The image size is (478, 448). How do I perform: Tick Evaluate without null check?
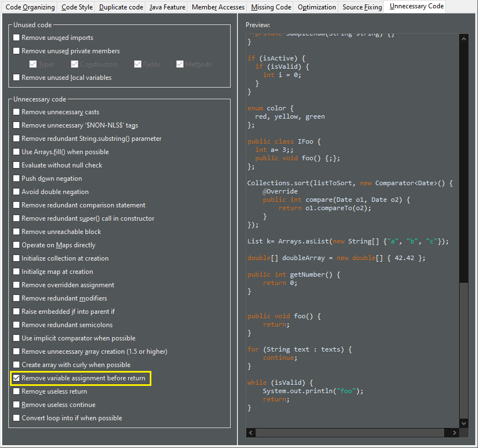tap(17, 165)
